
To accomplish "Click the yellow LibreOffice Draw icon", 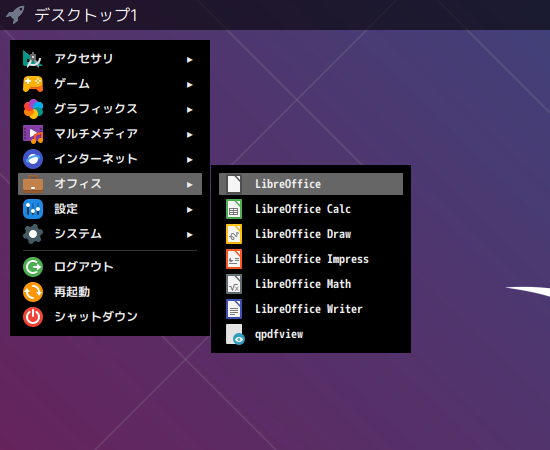I will coord(234,234).
